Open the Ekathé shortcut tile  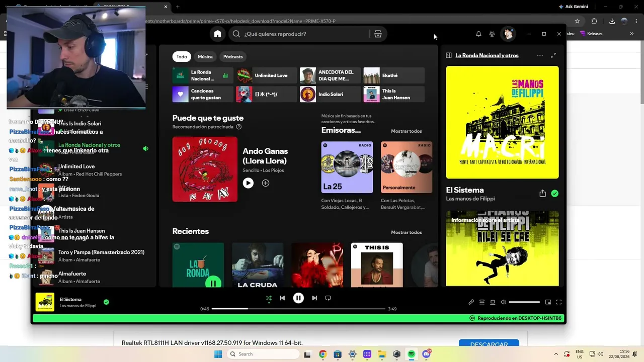[394, 75]
